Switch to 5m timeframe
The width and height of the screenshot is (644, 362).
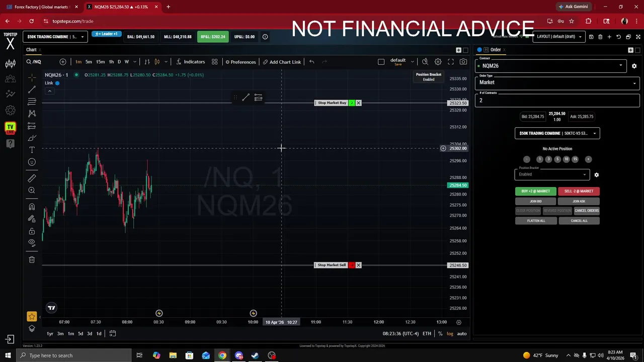(89, 62)
